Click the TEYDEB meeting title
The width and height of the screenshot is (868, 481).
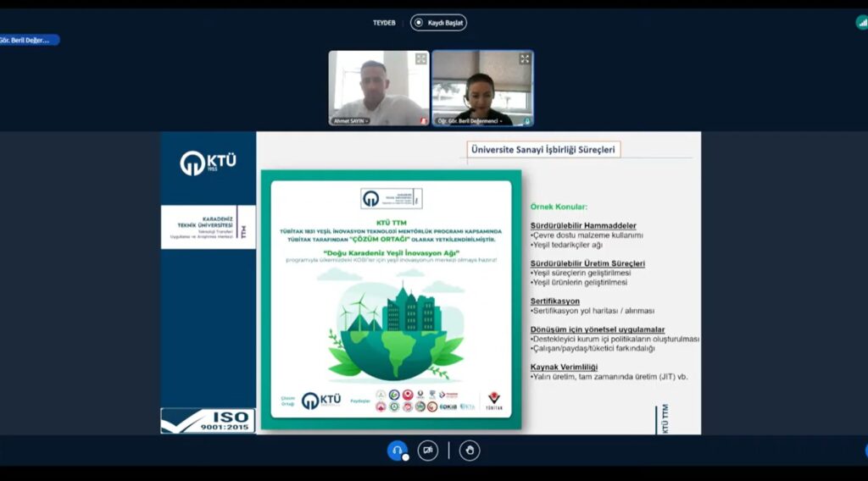pos(384,23)
